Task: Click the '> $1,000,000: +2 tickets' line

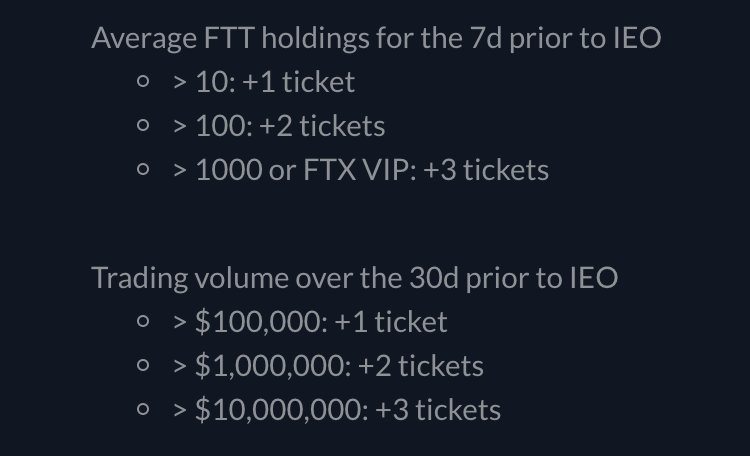Action: point(329,366)
